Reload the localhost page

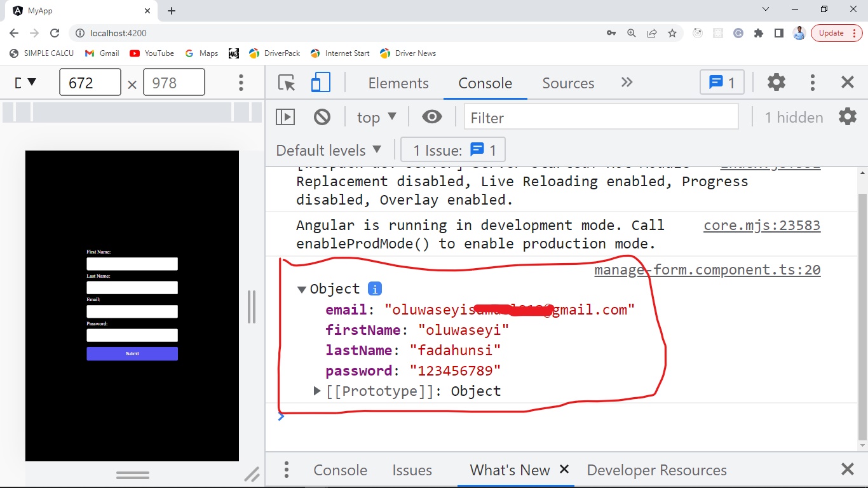point(55,33)
